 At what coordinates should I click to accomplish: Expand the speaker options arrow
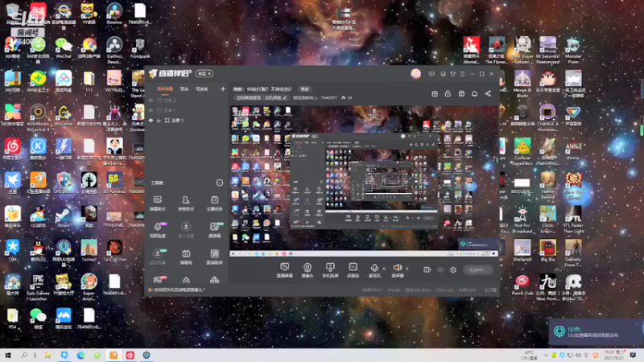point(407,269)
